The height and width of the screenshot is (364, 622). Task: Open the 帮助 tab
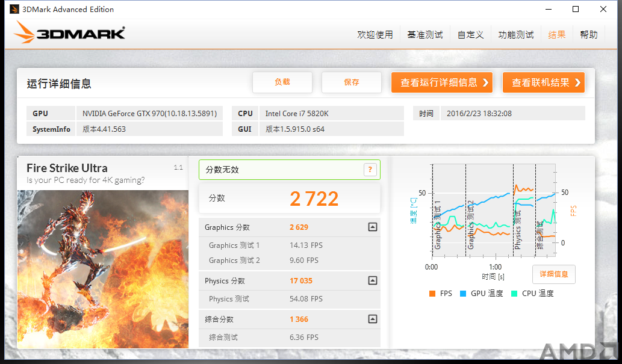click(589, 35)
